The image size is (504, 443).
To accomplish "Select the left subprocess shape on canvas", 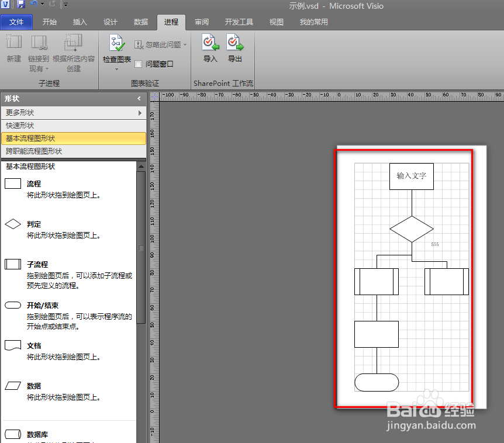I will point(377,282).
